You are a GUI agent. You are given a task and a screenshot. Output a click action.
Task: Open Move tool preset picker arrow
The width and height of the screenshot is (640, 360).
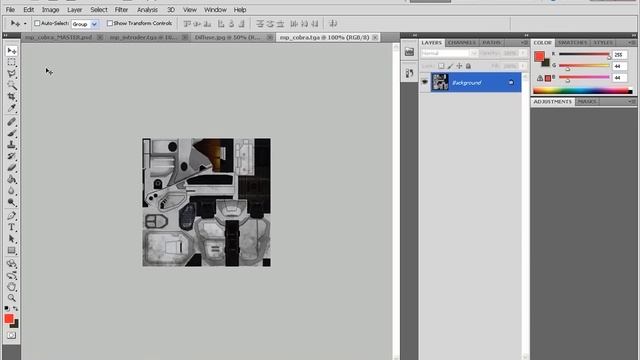tap(25, 24)
